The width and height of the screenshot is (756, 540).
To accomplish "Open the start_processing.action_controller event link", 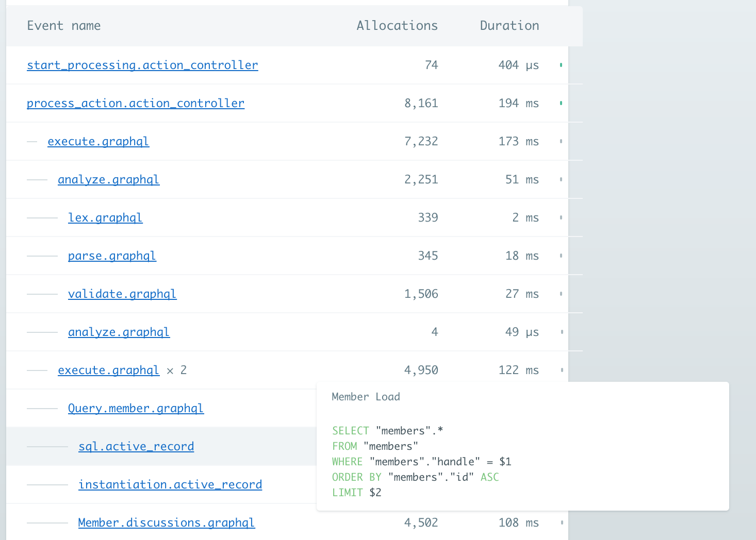I will tap(142, 65).
